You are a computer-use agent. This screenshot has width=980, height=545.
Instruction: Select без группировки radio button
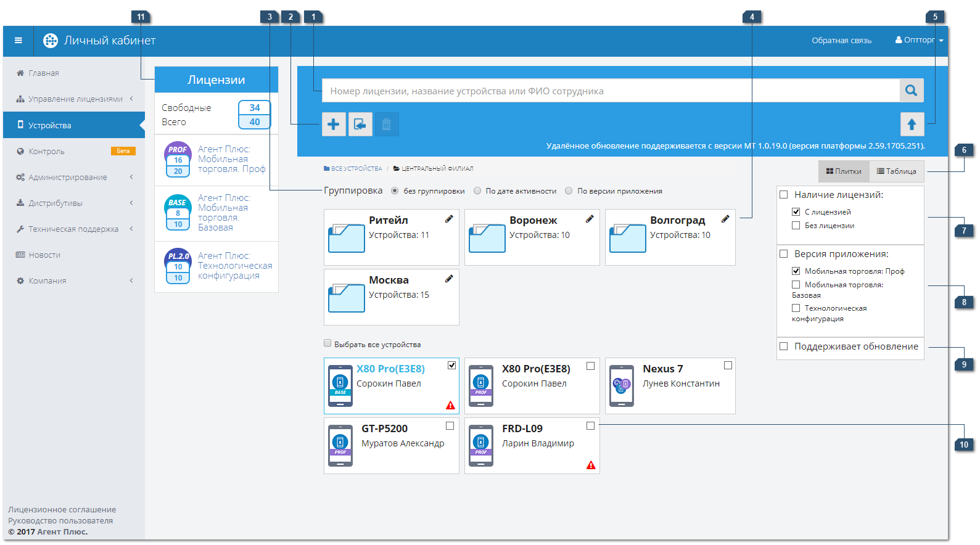tap(395, 191)
